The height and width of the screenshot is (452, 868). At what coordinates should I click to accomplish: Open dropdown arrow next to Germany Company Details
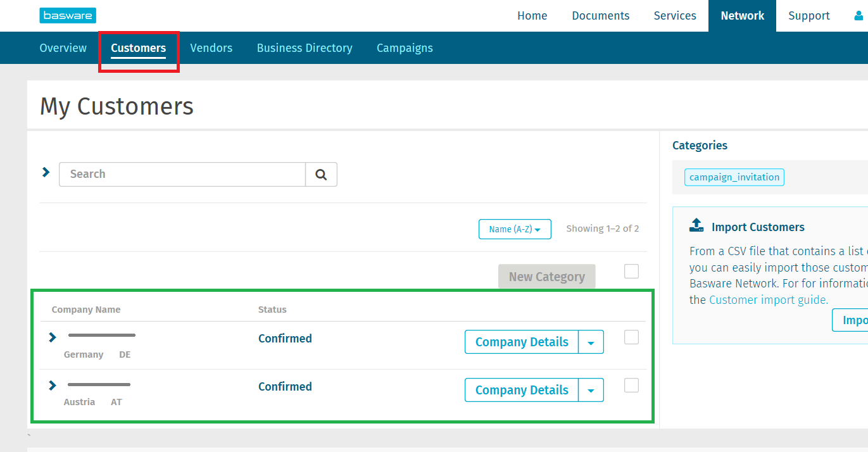pos(591,342)
